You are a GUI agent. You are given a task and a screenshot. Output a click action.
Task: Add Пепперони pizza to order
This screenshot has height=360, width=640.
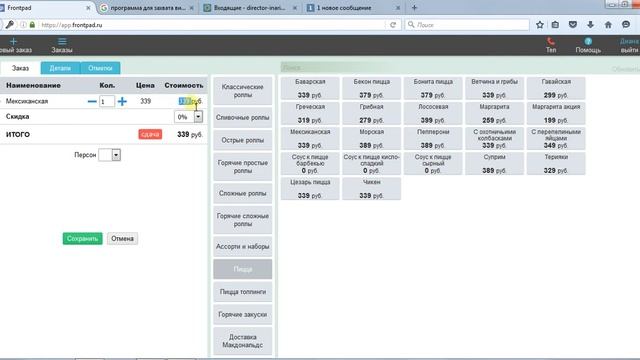point(433,138)
